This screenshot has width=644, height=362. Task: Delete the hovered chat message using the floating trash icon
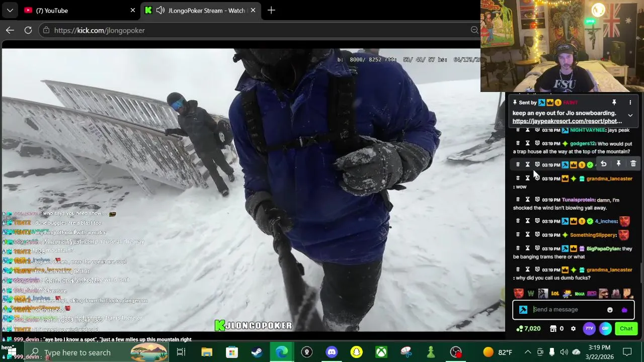tap(633, 164)
